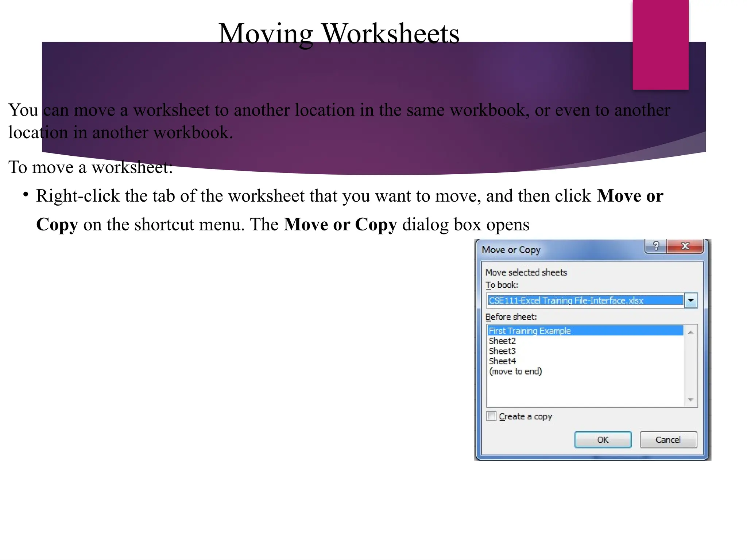The image size is (747, 560).
Task: Select CSE111-Excel Training File-Interface.xlsx field
Action: [585, 300]
